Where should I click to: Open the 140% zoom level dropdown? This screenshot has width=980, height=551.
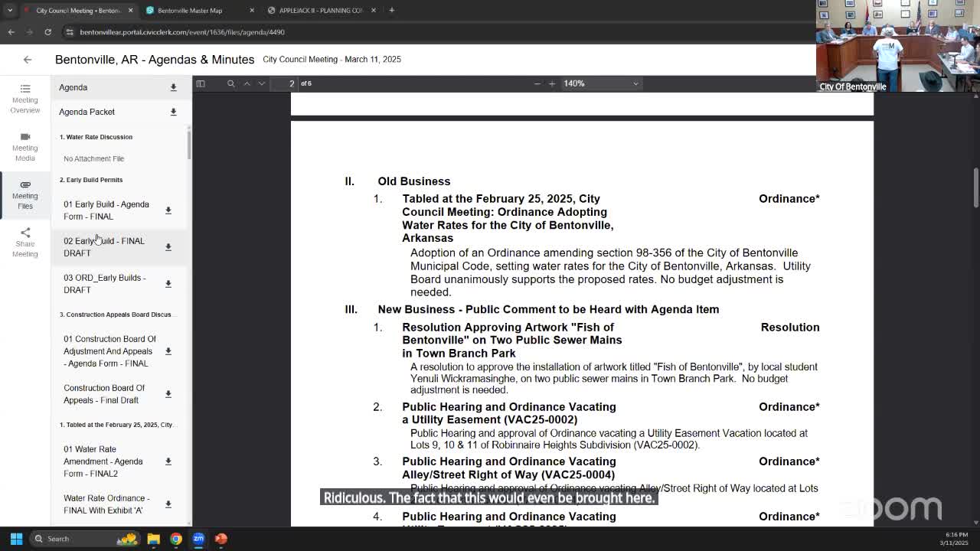[x=601, y=83]
